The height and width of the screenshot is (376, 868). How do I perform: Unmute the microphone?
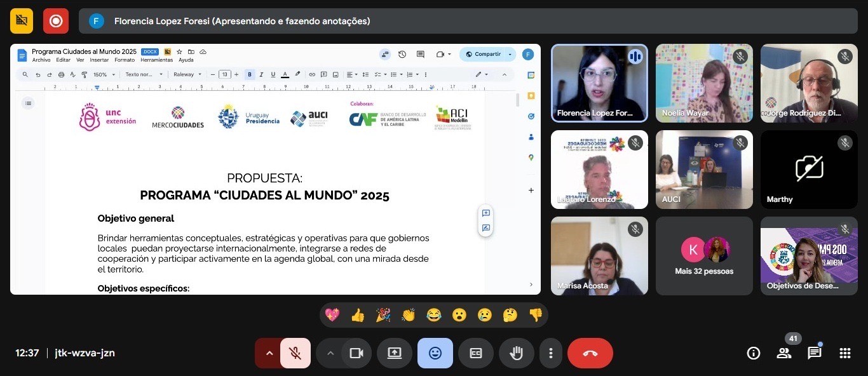(x=295, y=353)
